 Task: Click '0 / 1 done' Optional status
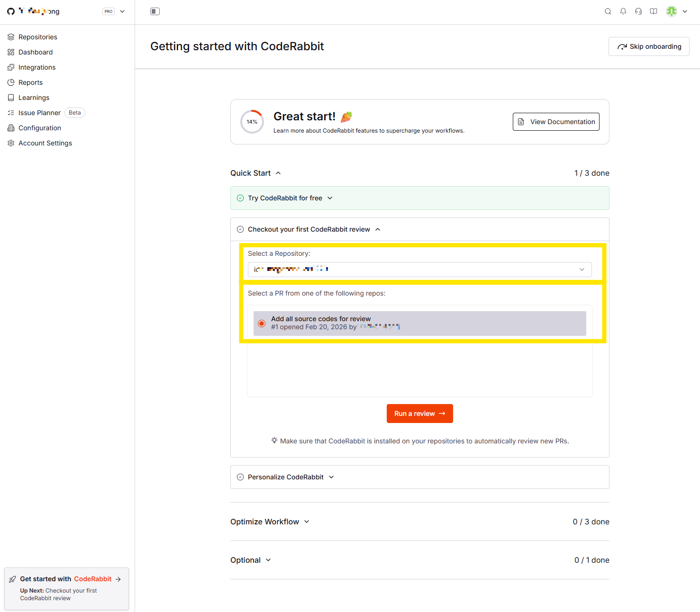(592, 560)
